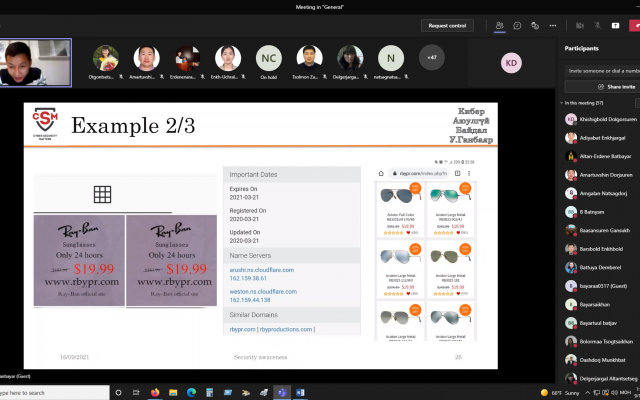
Task: Select participant Khishigbold Dolgorsuren in list
Action: pyautogui.click(x=600, y=118)
